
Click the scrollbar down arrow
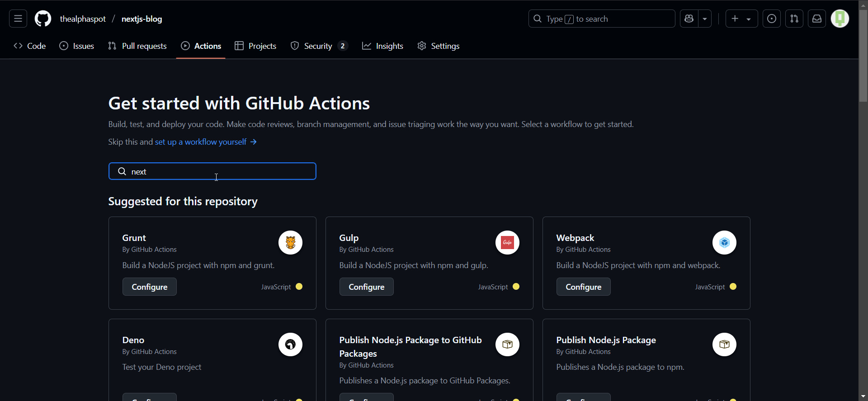tap(863, 396)
